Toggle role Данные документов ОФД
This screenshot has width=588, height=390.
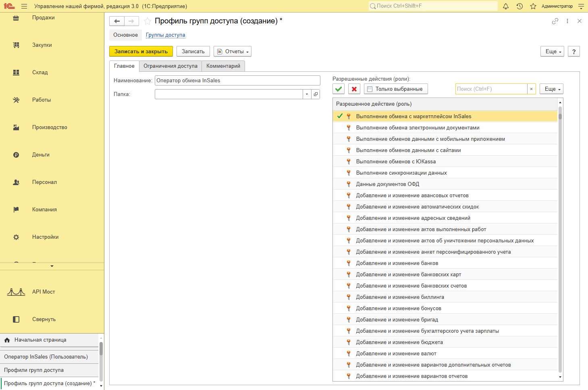(x=445, y=184)
